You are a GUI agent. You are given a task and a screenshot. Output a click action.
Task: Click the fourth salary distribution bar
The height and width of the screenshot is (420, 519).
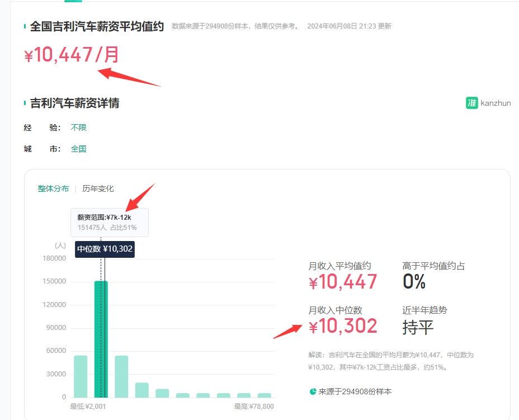[x=142, y=390]
